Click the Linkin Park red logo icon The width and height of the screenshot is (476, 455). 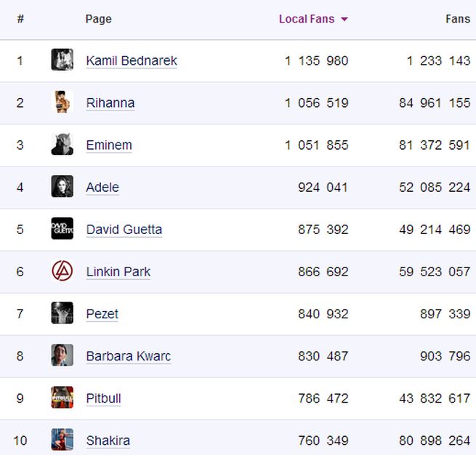(x=62, y=270)
